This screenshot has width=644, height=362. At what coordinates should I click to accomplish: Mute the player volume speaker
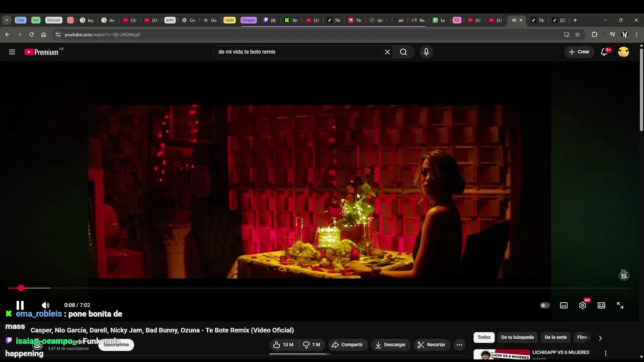[x=45, y=305]
